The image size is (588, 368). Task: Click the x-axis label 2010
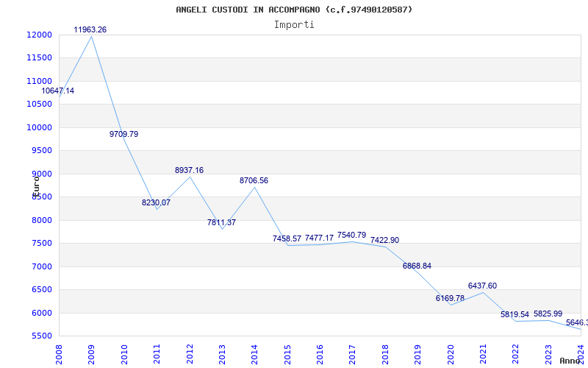tap(124, 354)
